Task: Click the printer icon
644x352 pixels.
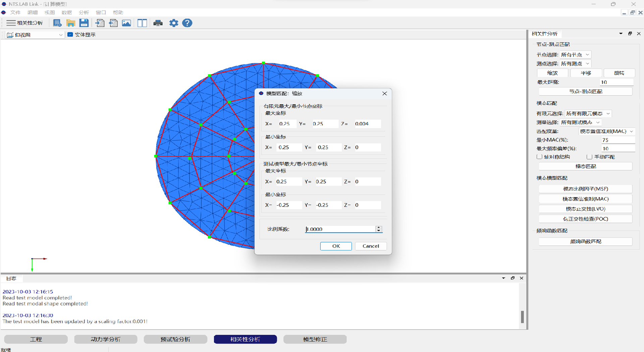Action: point(158,23)
